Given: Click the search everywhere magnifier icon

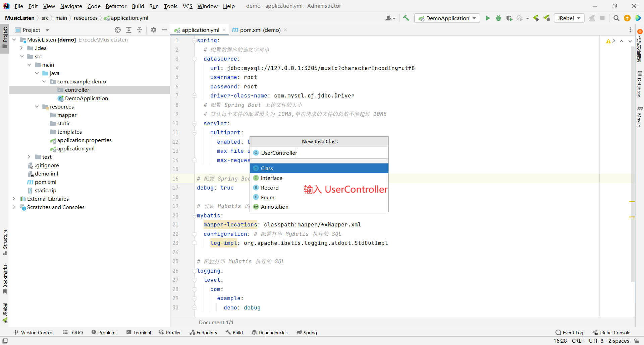Looking at the screenshot, I should (616, 18).
